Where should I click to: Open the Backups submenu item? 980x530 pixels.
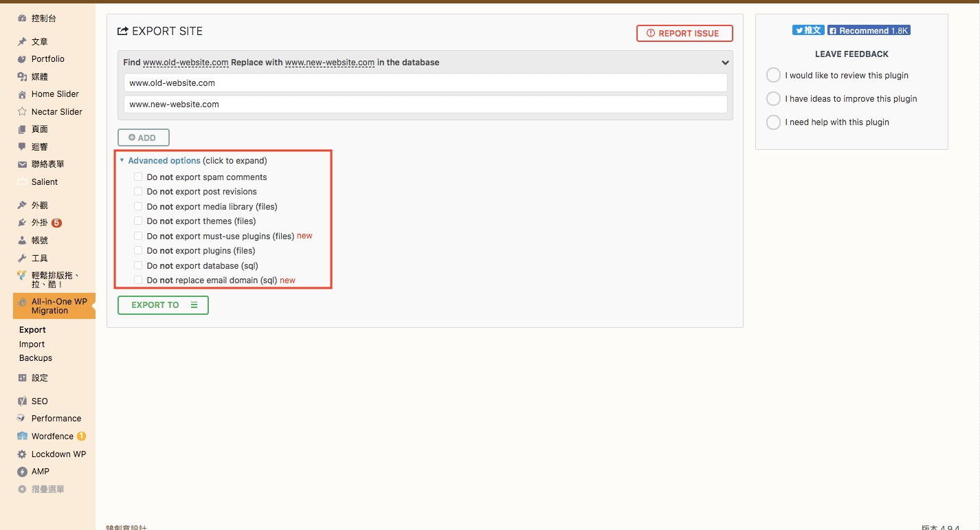point(36,358)
